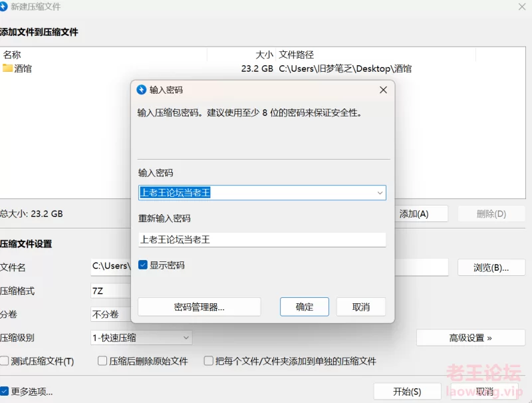Tick the 压缩后删除原始文件 checkbox
The image size is (532, 403).
(x=102, y=361)
